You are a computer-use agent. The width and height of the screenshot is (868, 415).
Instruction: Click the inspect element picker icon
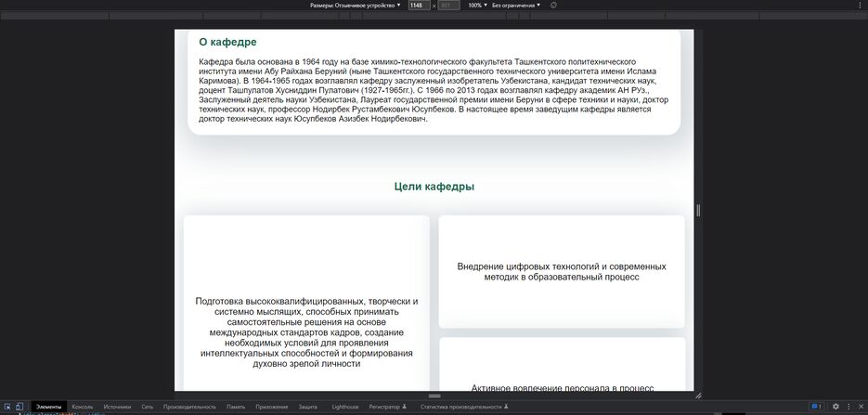(7, 407)
